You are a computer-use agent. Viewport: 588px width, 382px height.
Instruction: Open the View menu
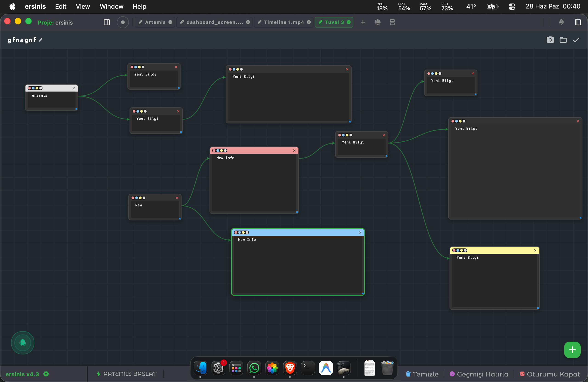[82, 6]
